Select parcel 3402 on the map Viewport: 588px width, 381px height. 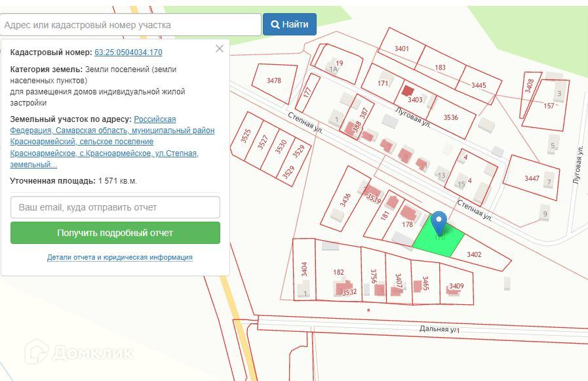tap(474, 254)
